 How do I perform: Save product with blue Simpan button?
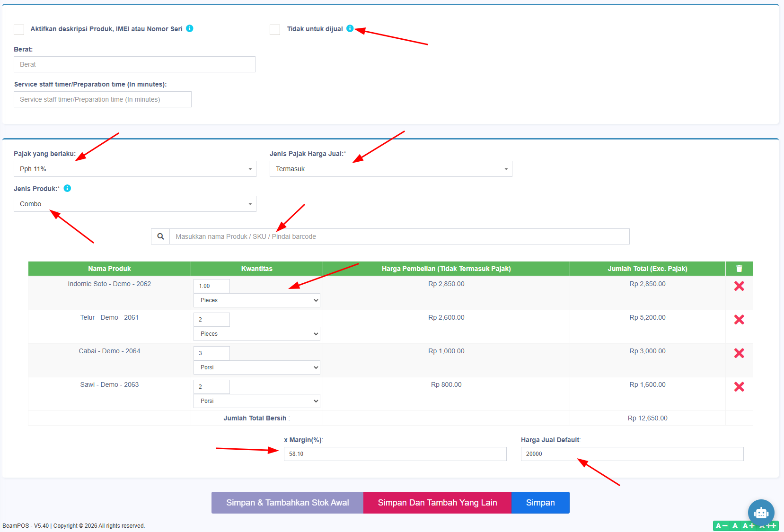coord(540,503)
